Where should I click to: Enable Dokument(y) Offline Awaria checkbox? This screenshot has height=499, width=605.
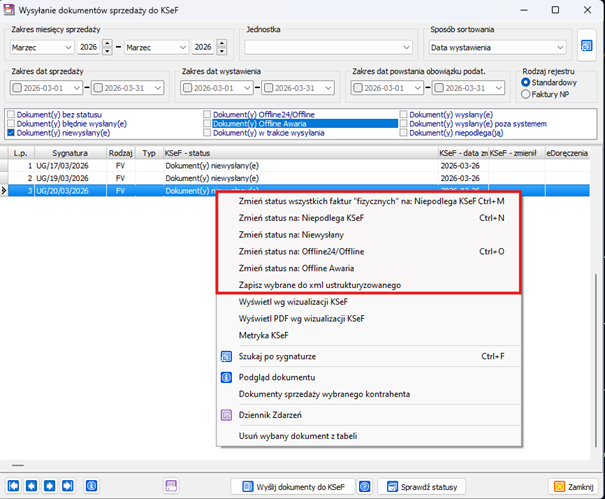click(208, 124)
